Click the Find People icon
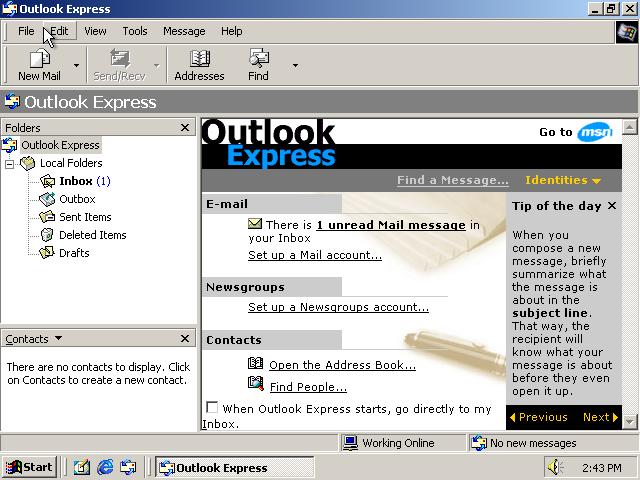This screenshot has height=480, width=640. click(x=256, y=383)
